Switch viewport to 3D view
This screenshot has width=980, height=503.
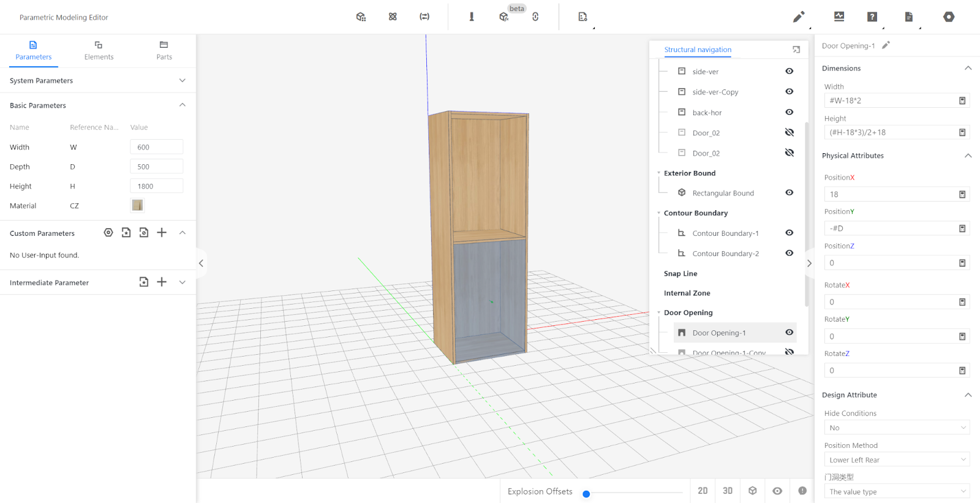[728, 491]
